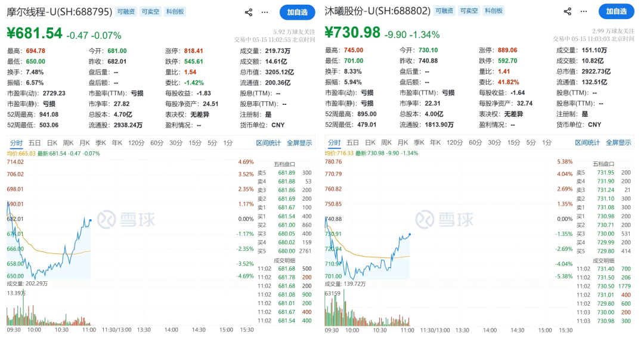Image resolution: width=644 pixels, height=339 pixels.
Task: Click 总市值 value 2922.73亿
Action: pos(596,71)
